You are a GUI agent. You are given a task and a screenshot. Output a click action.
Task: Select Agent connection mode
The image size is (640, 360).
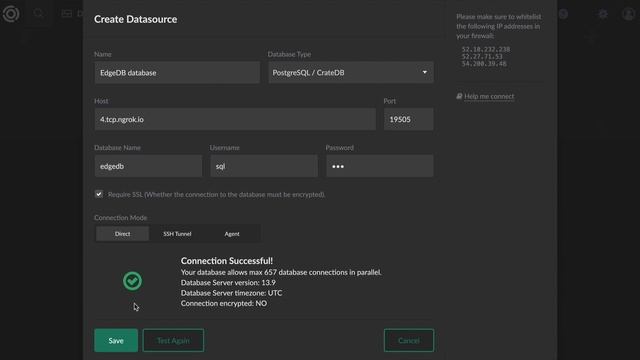[232, 234]
